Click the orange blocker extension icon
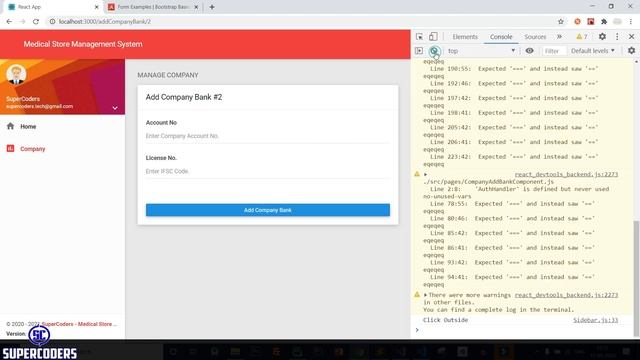 (577, 22)
